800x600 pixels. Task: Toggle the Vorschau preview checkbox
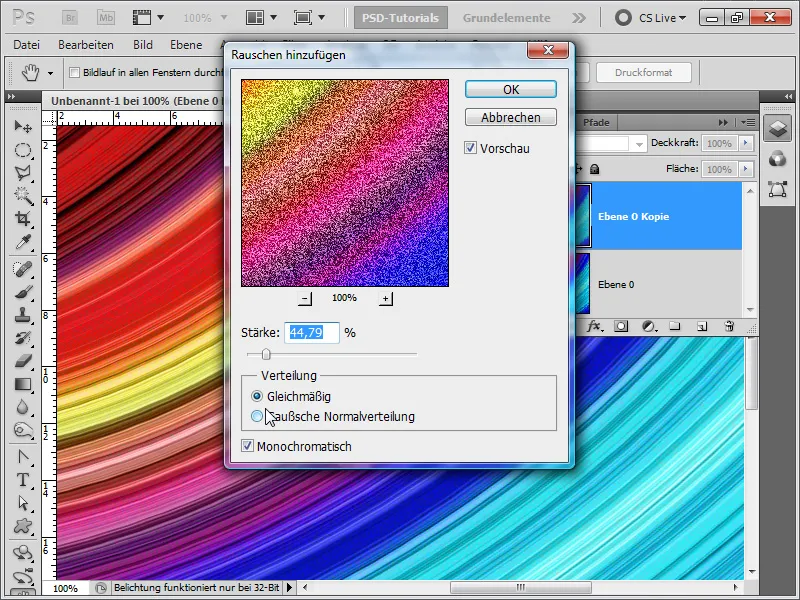click(470, 148)
